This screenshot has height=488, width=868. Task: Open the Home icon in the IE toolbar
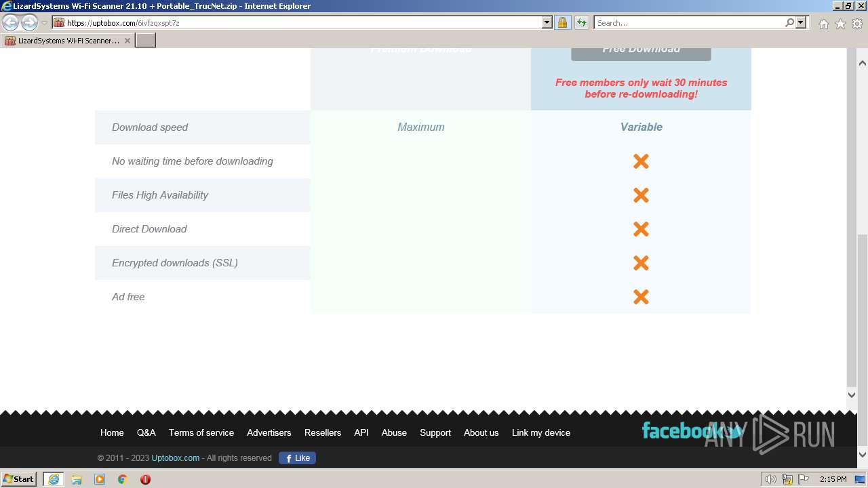[823, 24]
